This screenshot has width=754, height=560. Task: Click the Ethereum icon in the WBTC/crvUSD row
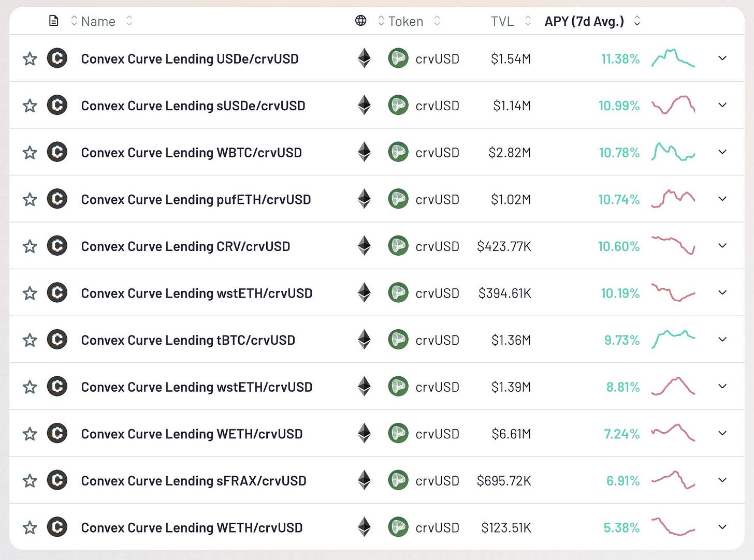pyautogui.click(x=365, y=152)
